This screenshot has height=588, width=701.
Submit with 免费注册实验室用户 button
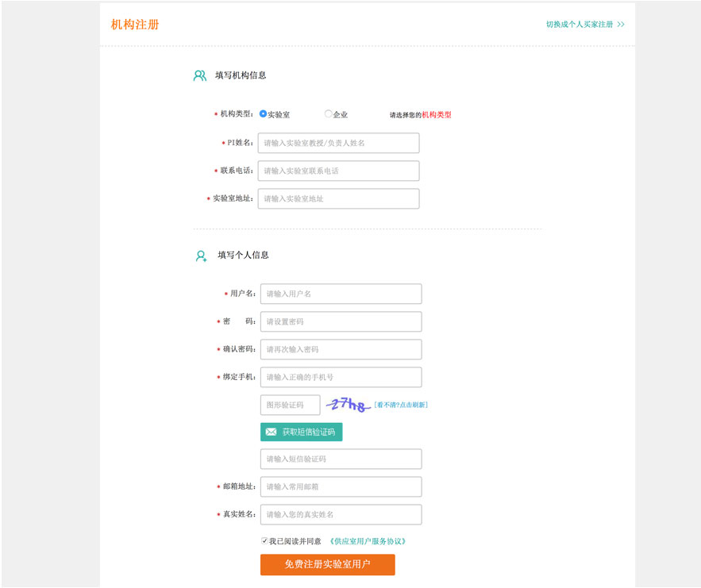tap(327, 564)
